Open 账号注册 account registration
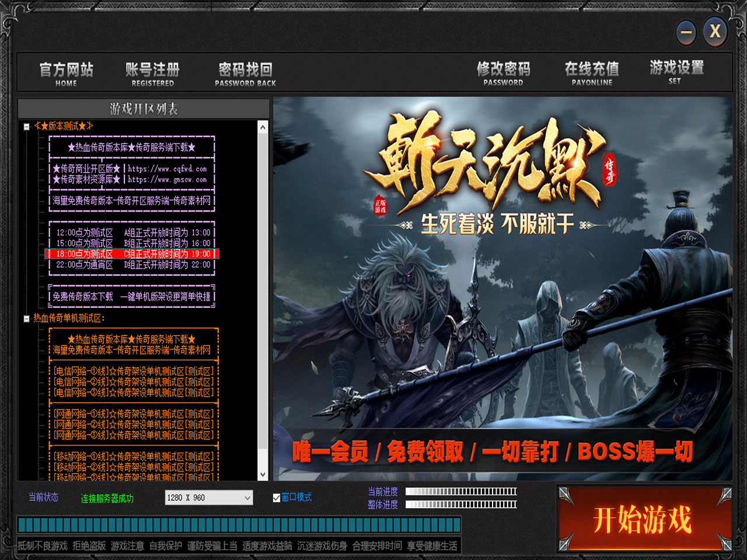 pos(152,73)
